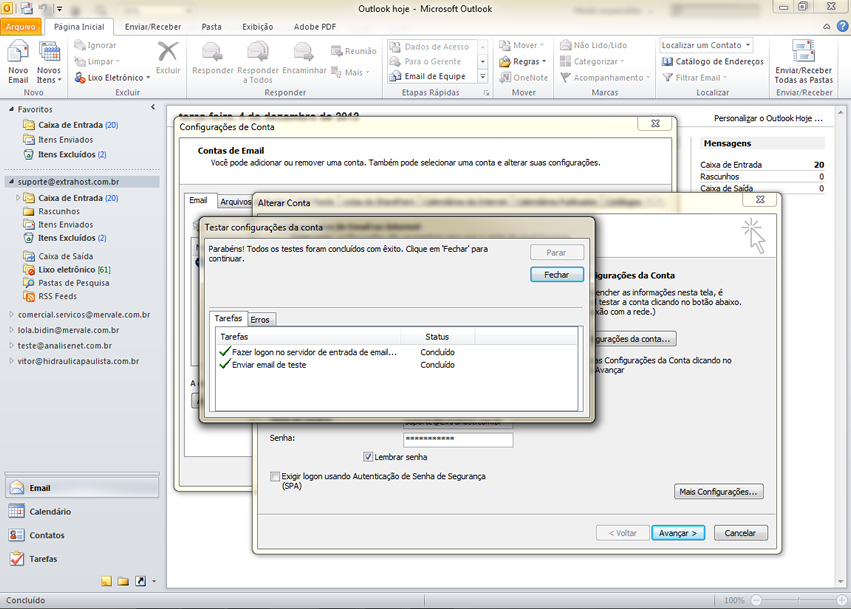
Task: Click the Não Lido/Lido icon
Action: click(x=566, y=45)
